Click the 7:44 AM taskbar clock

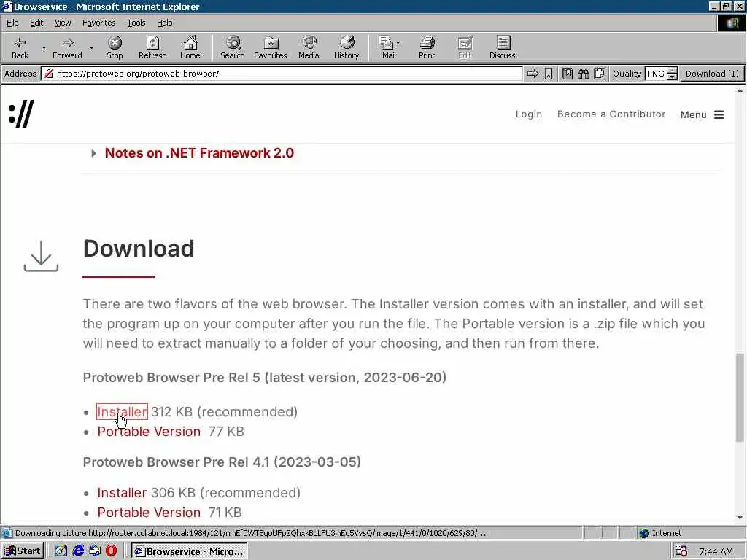[716, 551]
